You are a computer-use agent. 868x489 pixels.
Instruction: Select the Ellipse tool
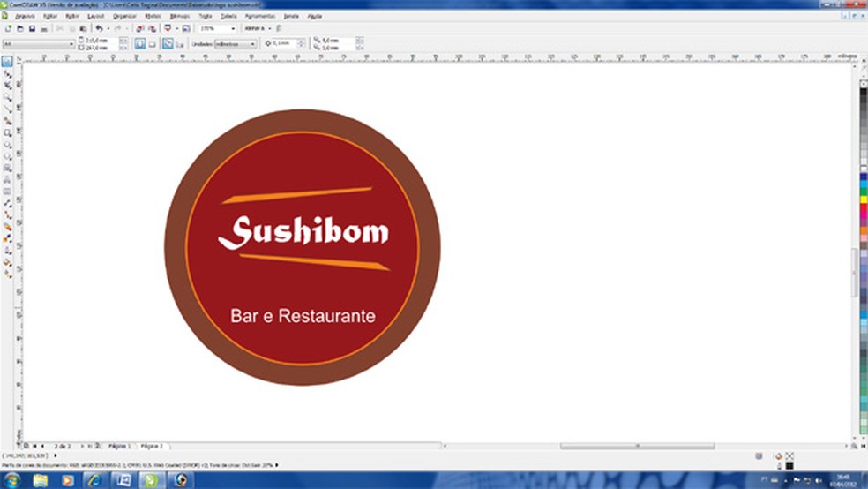[x=7, y=144]
